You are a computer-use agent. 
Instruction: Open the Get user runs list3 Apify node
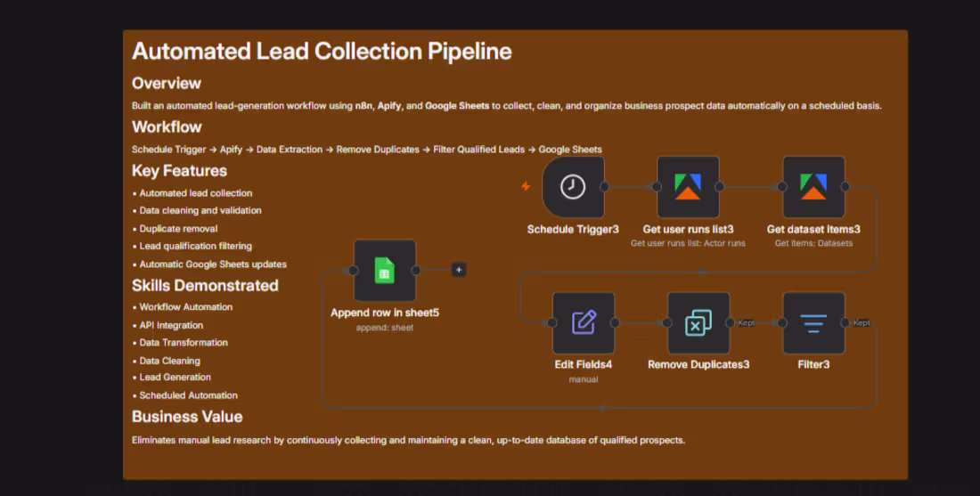(x=688, y=187)
